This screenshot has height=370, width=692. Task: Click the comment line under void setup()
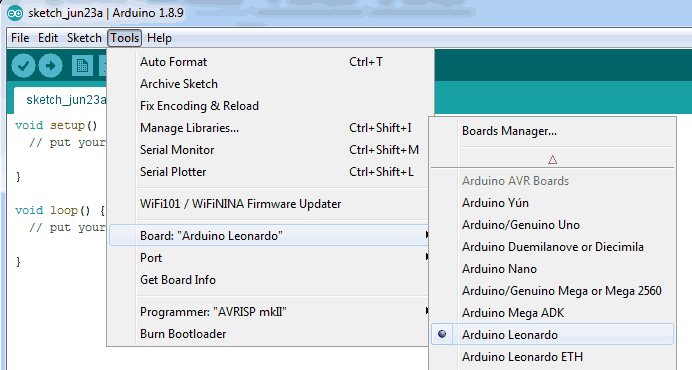click(68, 143)
